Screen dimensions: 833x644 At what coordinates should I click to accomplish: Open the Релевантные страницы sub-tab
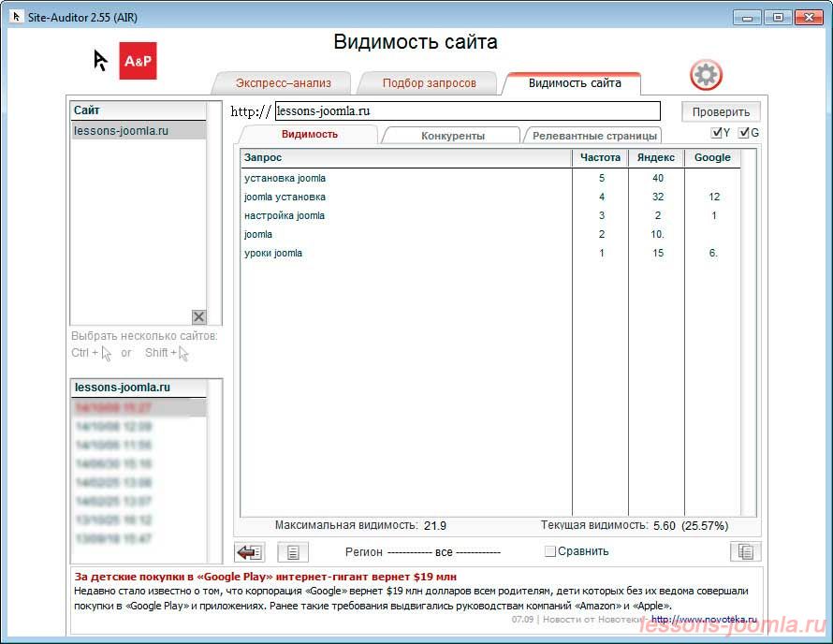tap(594, 136)
